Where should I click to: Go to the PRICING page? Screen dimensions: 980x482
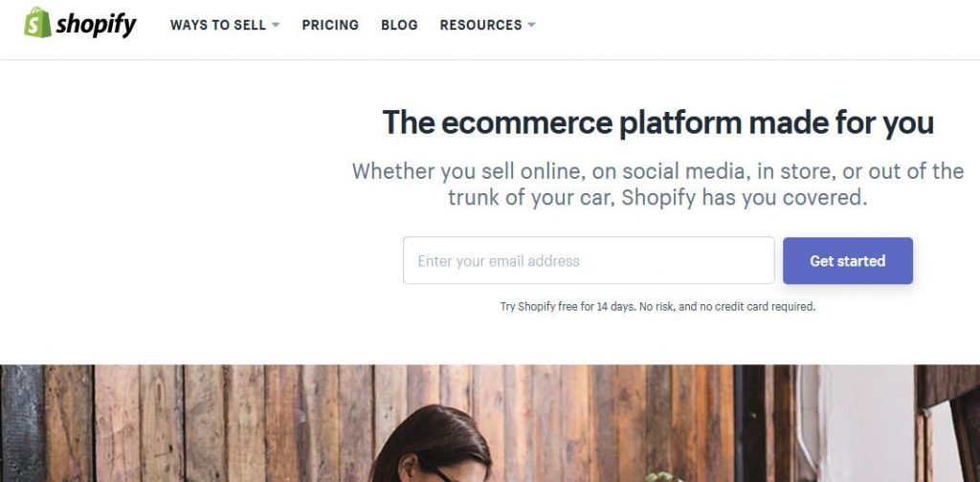point(330,25)
